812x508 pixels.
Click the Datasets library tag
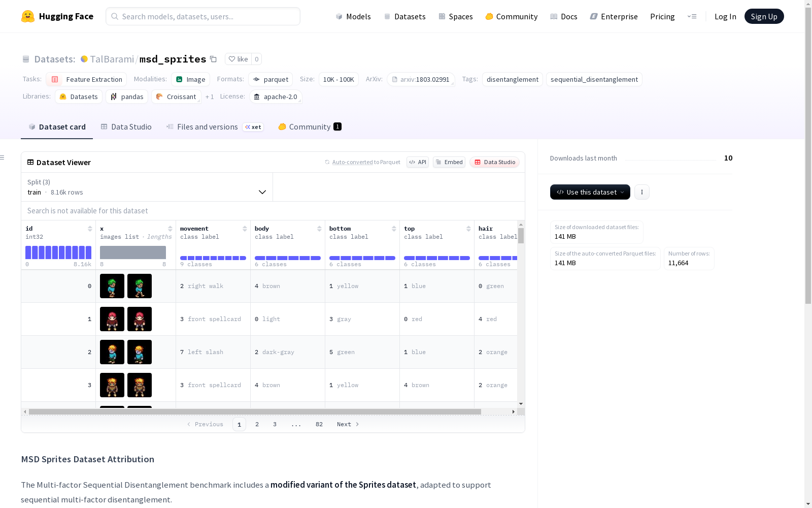pos(79,97)
